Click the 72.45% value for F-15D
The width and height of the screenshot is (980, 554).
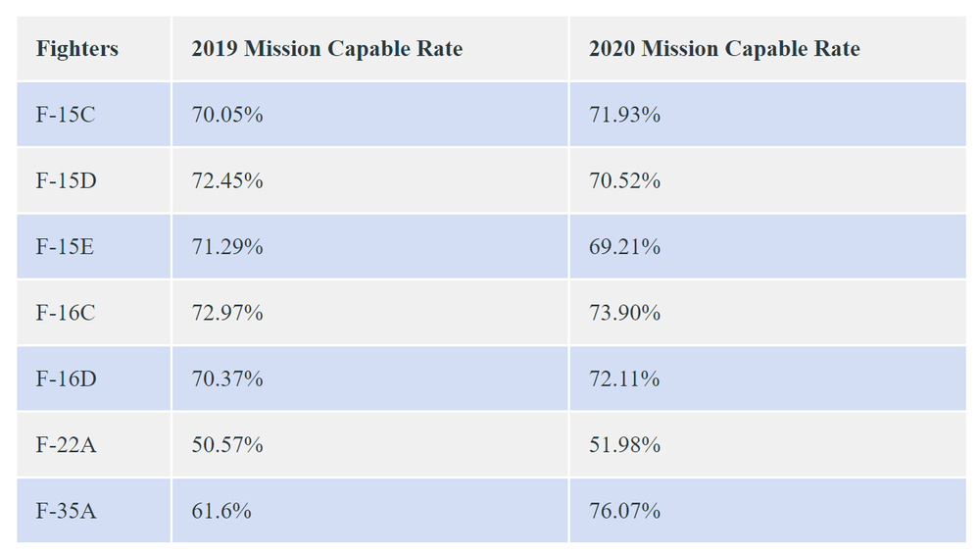pos(227,181)
